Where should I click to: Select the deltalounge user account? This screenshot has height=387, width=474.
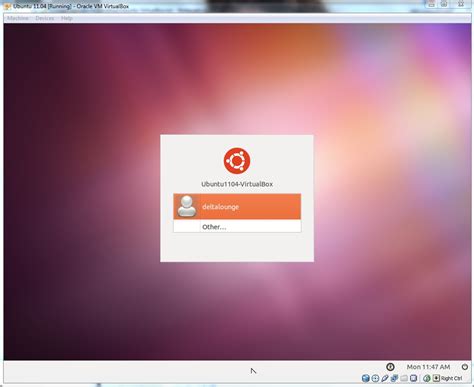[237, 206]
